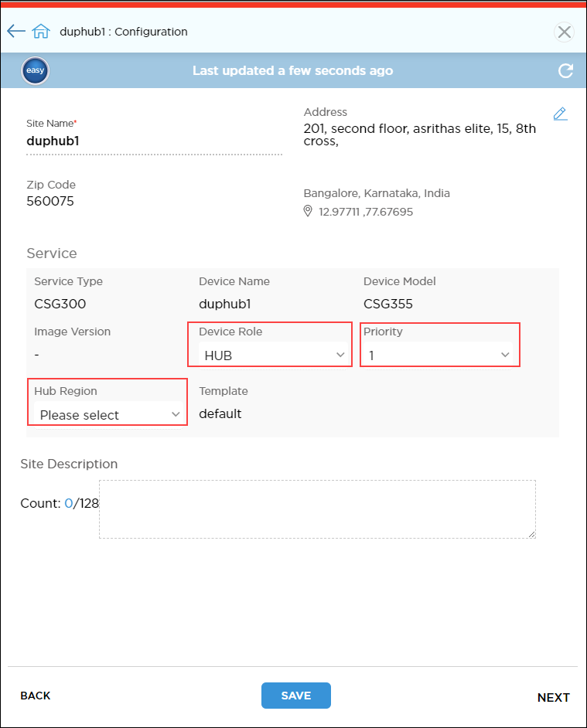Screen dimensions: 587x728
Task: Go to home via house icon
Action: [41, 32]
